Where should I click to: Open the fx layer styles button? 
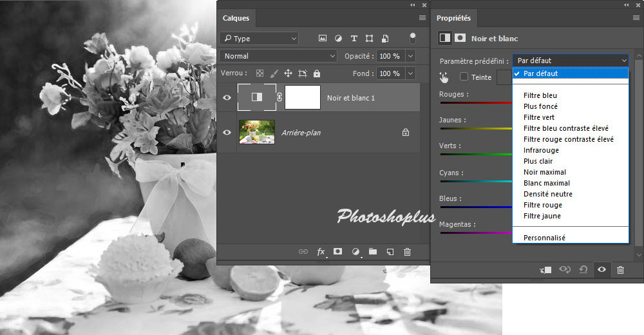coord(321,252)
